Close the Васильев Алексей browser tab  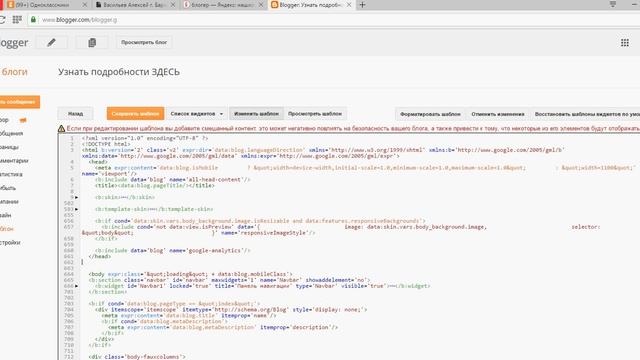coord(173,5)
